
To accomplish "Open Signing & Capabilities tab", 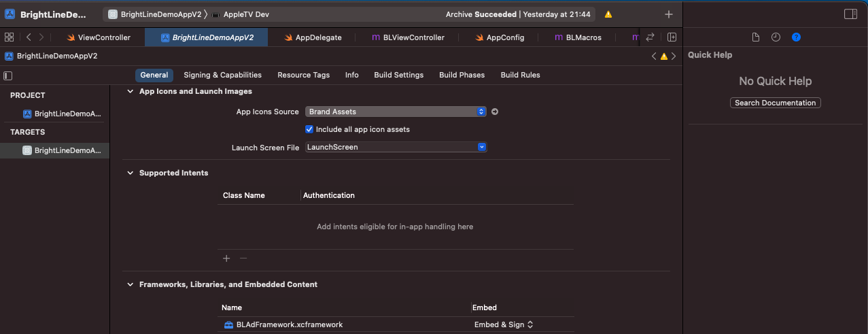I will 223,76.
